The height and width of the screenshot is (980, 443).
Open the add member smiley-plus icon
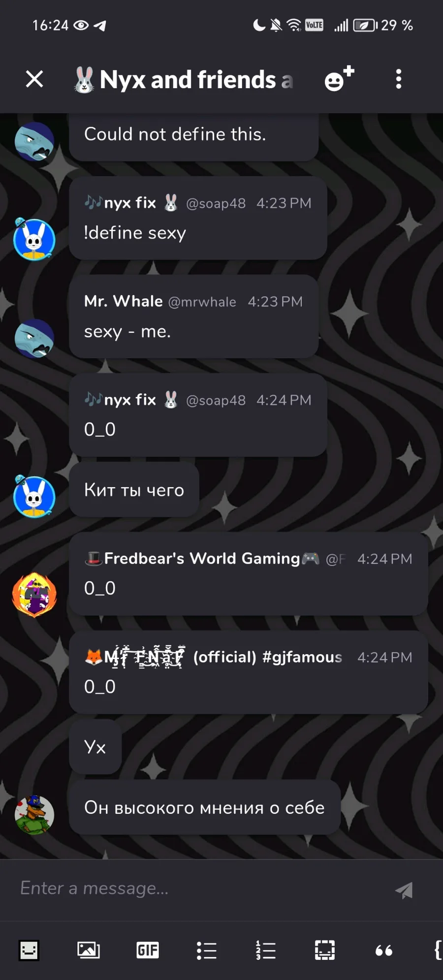pos(339,79)
